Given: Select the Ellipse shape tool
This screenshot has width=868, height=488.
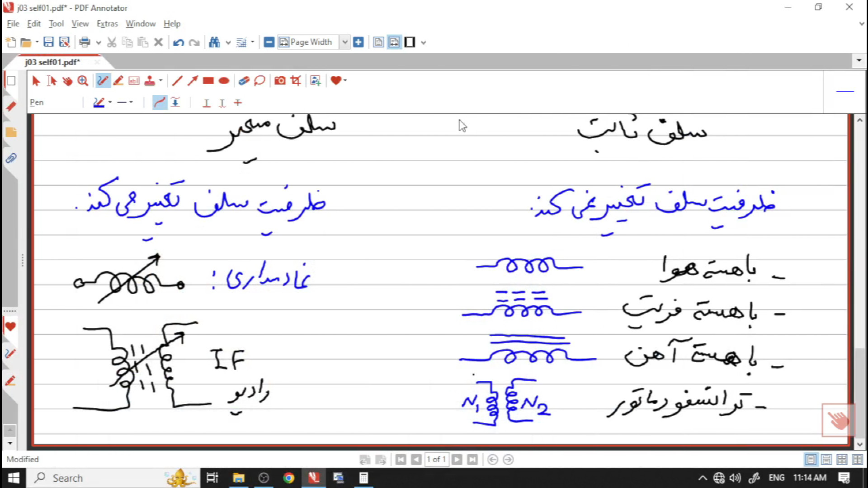Looking at the screenshot, I should coord(224,81).
